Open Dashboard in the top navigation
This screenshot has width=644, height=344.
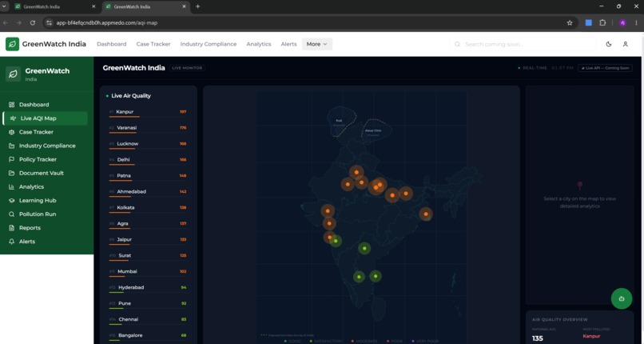tap(112, 44)
